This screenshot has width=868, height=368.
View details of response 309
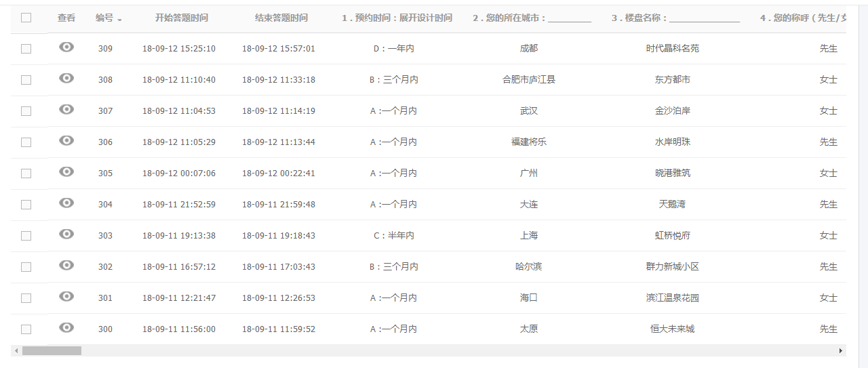pos(66,47)
